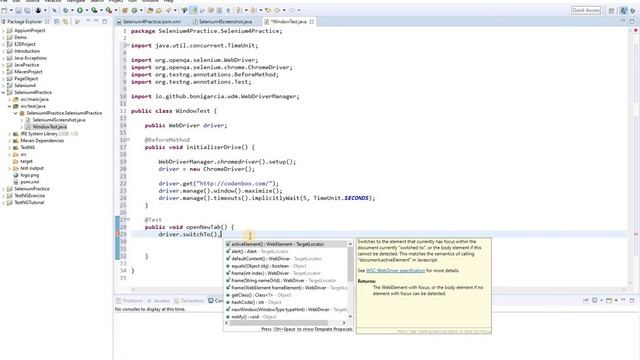Choose the hashCode() : int proposal

(x=286, y=302)
